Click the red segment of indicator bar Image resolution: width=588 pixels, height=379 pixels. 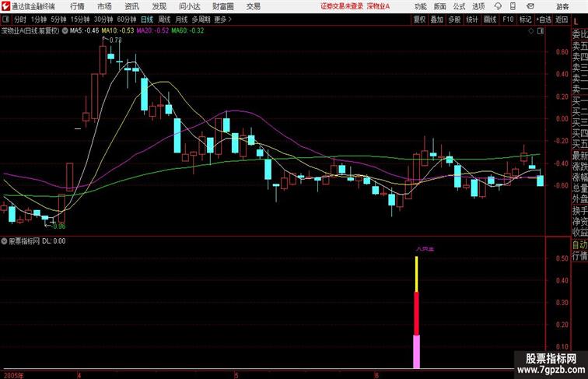click(x=417, y=314)
